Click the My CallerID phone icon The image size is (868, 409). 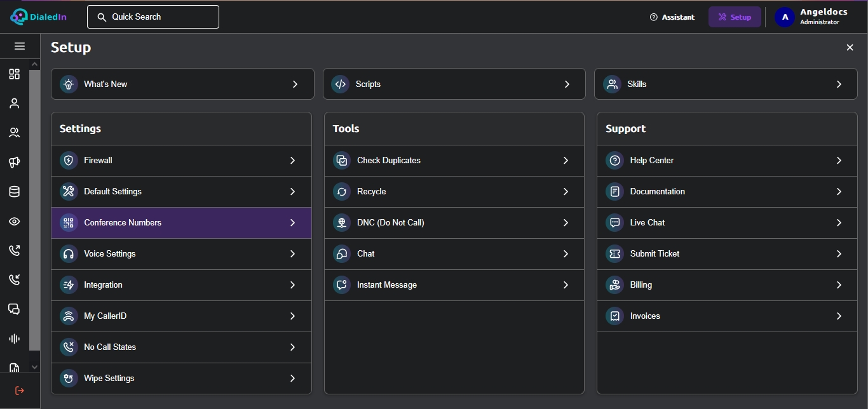pos(69,316)
